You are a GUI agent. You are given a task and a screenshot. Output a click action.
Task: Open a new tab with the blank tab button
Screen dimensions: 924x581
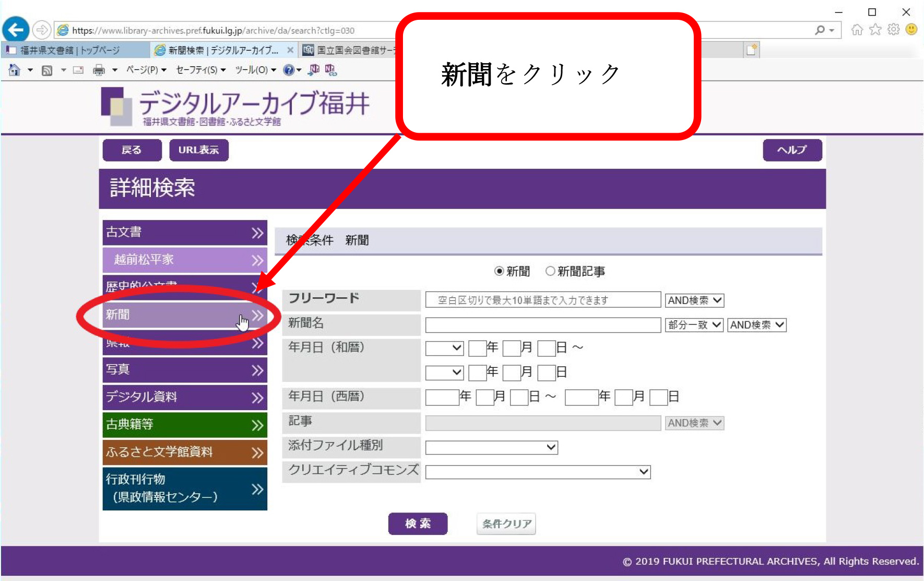coord(752,50)
